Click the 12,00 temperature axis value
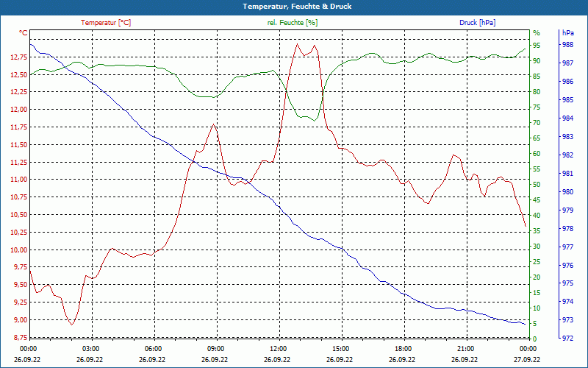The image size is (588, 368). point(19,110)
